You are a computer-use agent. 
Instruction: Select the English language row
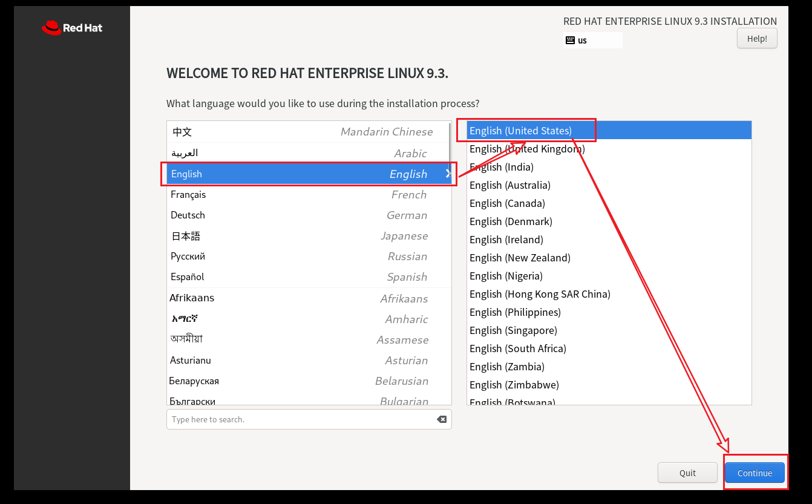tap(309, 174)
